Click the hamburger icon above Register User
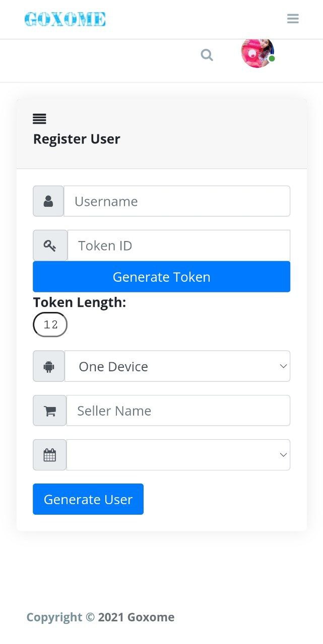 39,119
